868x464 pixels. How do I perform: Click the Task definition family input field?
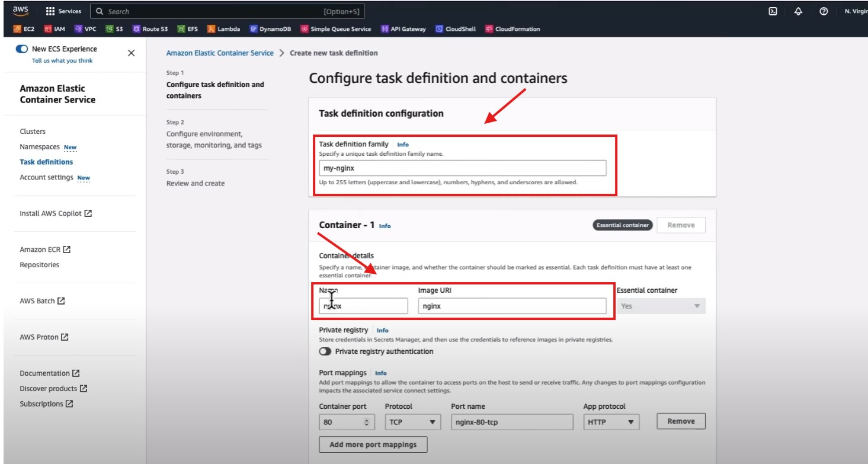click(462, 168)
